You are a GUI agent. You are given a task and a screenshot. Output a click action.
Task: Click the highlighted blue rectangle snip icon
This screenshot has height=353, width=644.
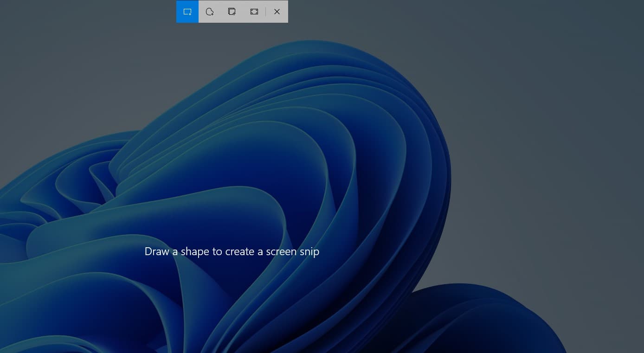tap(187, 12)
